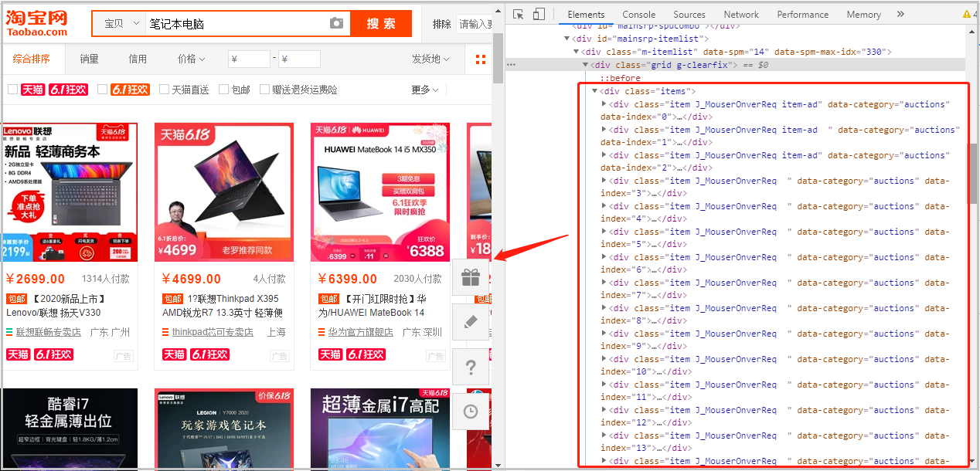Check the first Tmall 6.1 carnival checkbox

[12, 90]
